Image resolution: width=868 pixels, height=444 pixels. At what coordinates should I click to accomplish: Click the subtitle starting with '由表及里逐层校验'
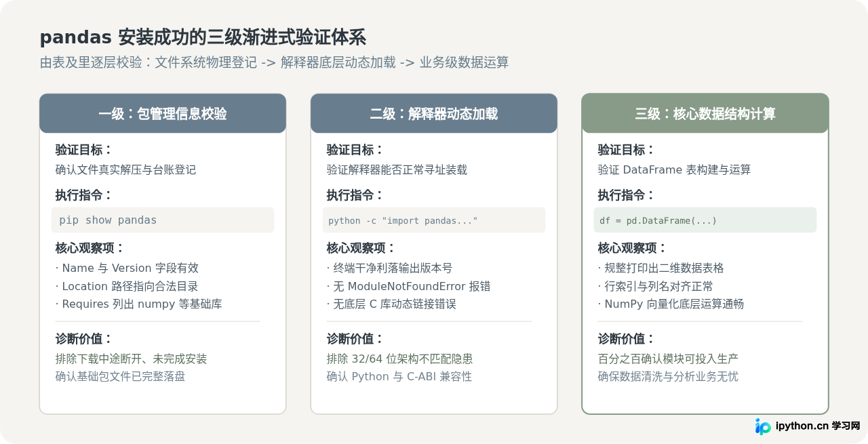[x=274, y=62]
